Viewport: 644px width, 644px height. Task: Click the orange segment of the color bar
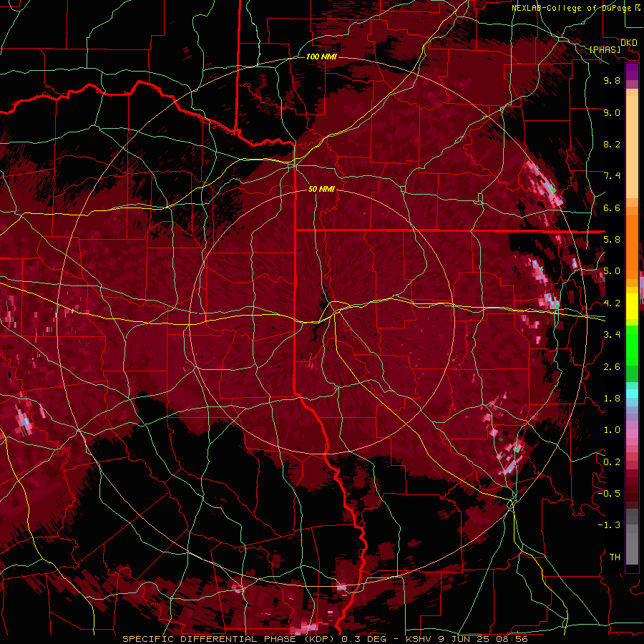click(632, 243)
